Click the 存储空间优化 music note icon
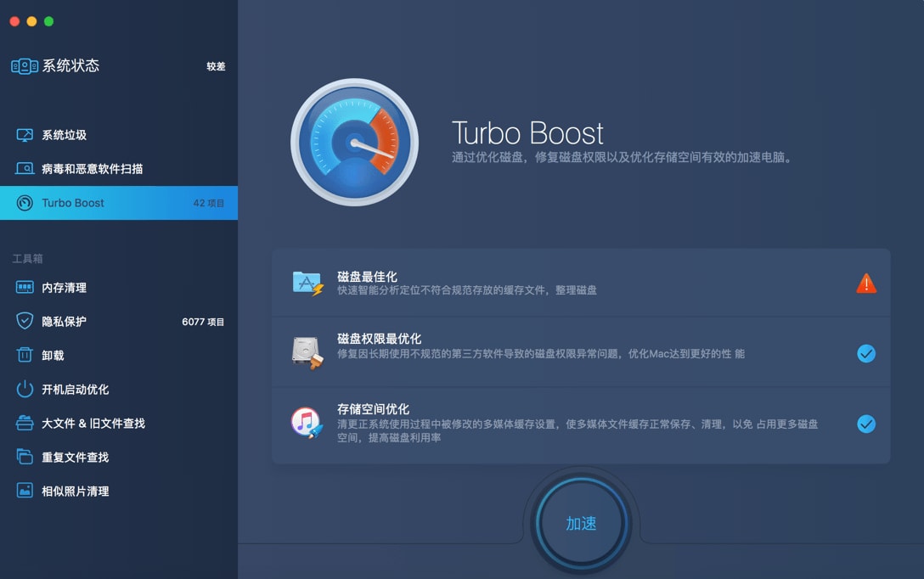The image size is (924, 579). (307, 423)
